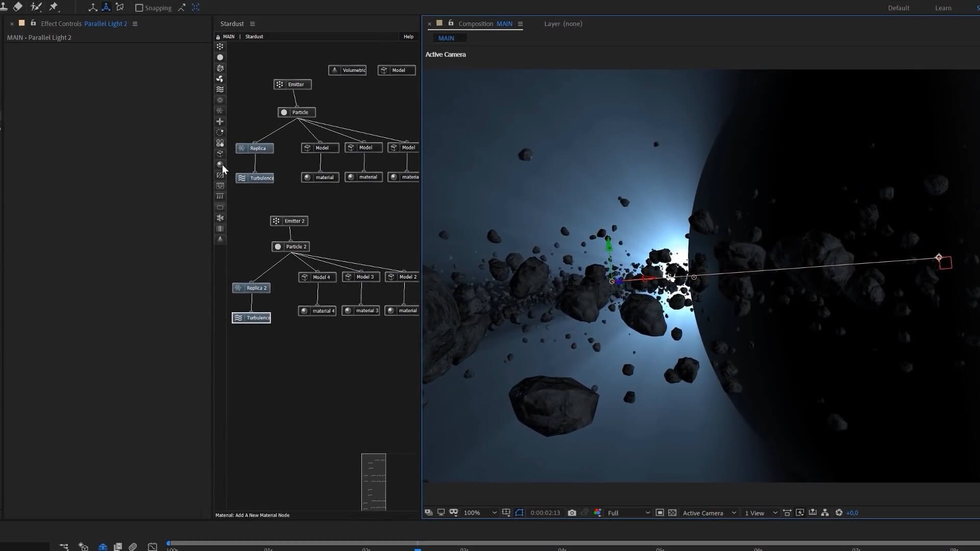The width and height of the screenshot is (980, 551).
Task: Switch to Learn workspace
Action: [x=943, y=8]
